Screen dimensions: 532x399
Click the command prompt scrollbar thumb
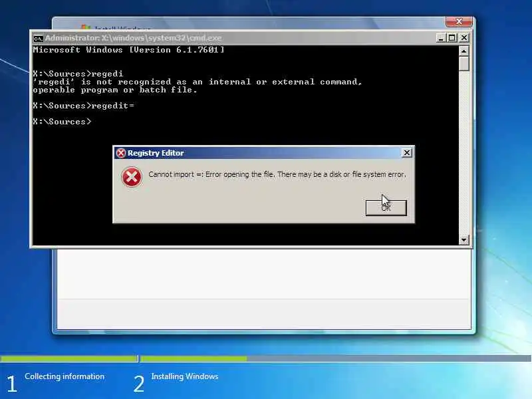point(464,63)
